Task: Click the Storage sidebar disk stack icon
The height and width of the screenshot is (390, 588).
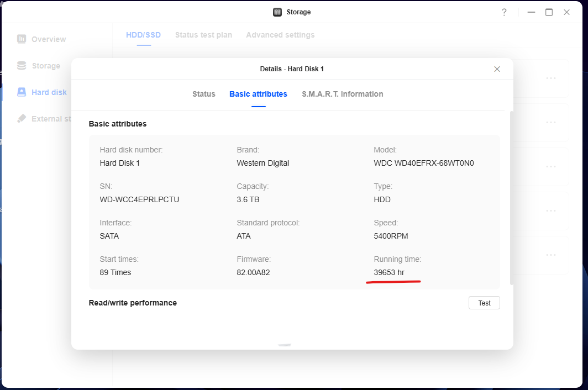Action: (x=22, y=66)
